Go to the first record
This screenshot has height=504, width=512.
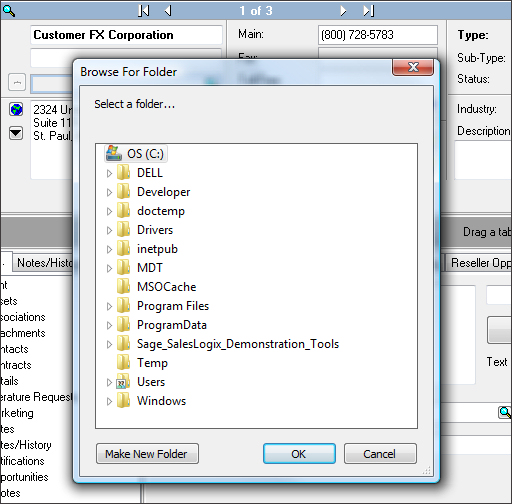[144, 11]
